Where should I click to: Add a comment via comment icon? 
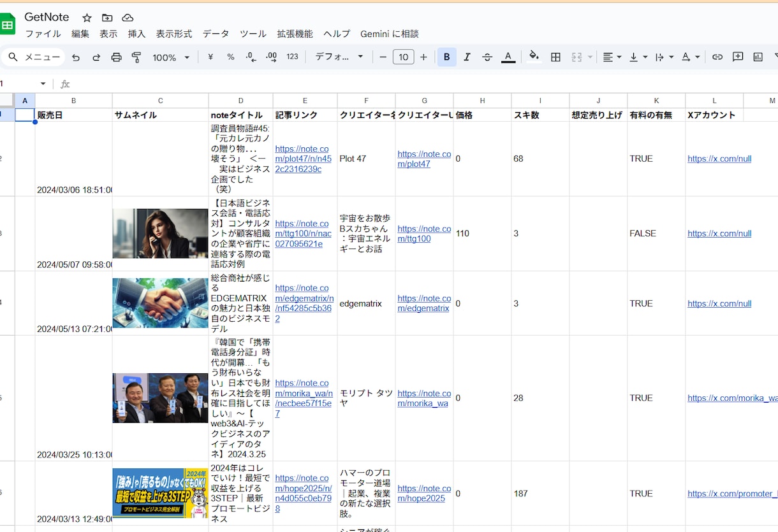(738, 57)
